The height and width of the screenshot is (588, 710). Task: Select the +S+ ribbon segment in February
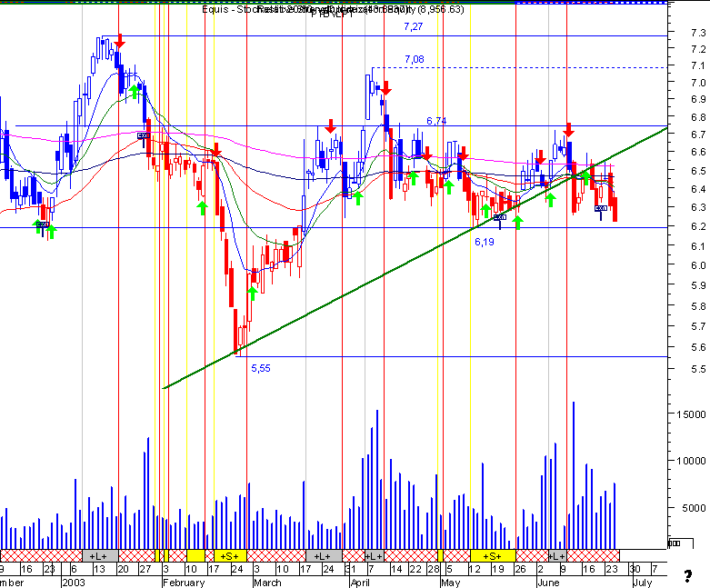(x=231, y=556)
